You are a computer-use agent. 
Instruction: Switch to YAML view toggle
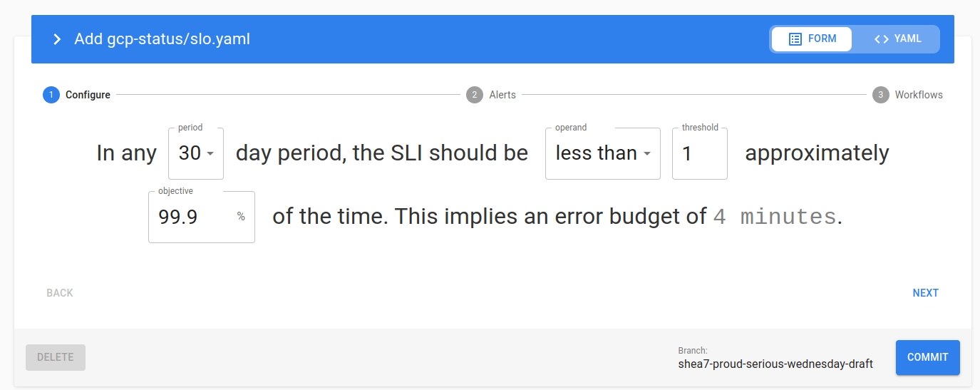click(x=897, y=39)
